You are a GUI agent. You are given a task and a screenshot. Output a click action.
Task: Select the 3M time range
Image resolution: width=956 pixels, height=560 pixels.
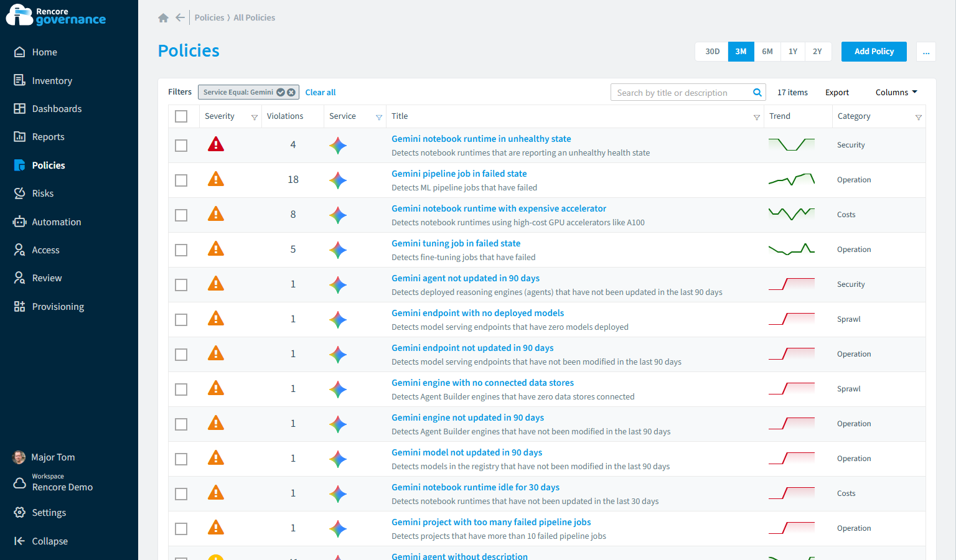click(x=741, y=52)
